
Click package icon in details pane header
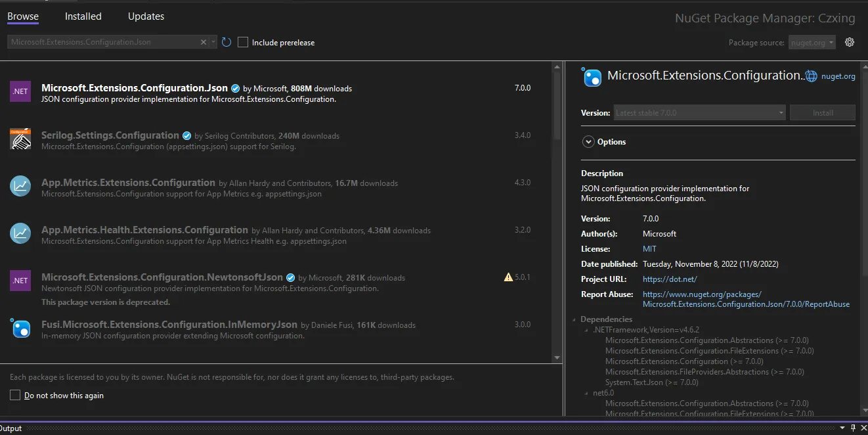[592, 78]
